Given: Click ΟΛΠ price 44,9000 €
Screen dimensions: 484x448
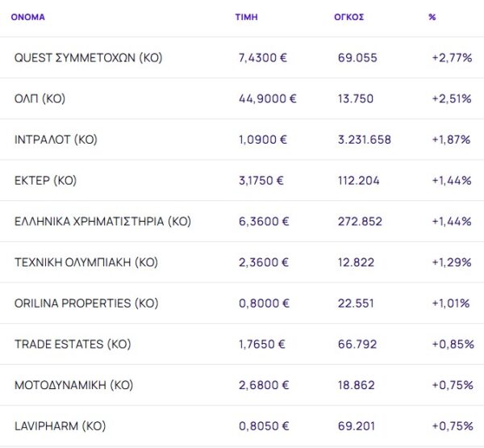Looking at the screenshot, I should pyautogui.click(x=268, y=99).
